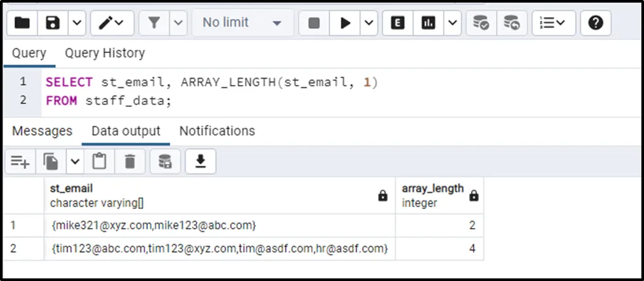Select the array_length value 4 cell

[439, 248]
